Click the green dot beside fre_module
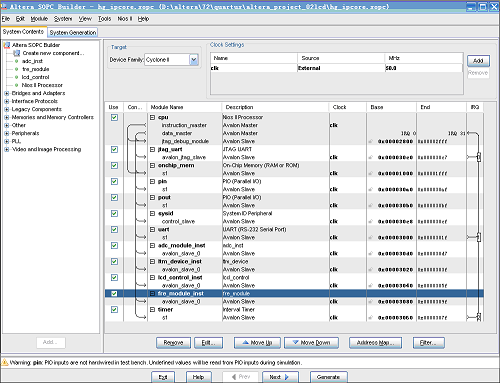500x383 pixels. coord(16,69)
